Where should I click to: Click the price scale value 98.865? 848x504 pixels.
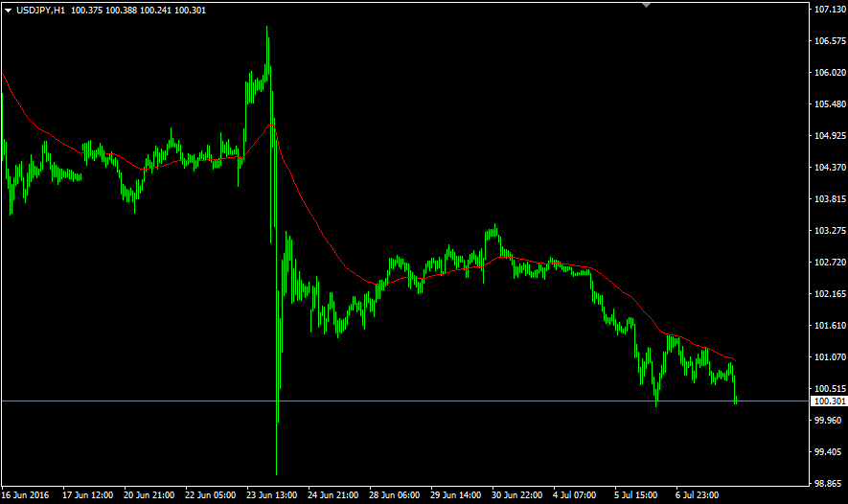tap(828, 484)
